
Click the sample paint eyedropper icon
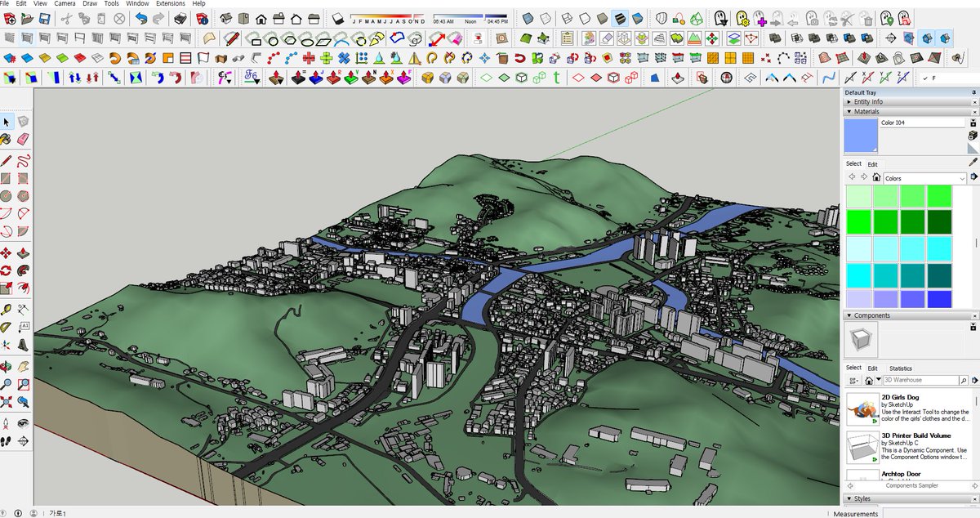(x=973, y=162)
